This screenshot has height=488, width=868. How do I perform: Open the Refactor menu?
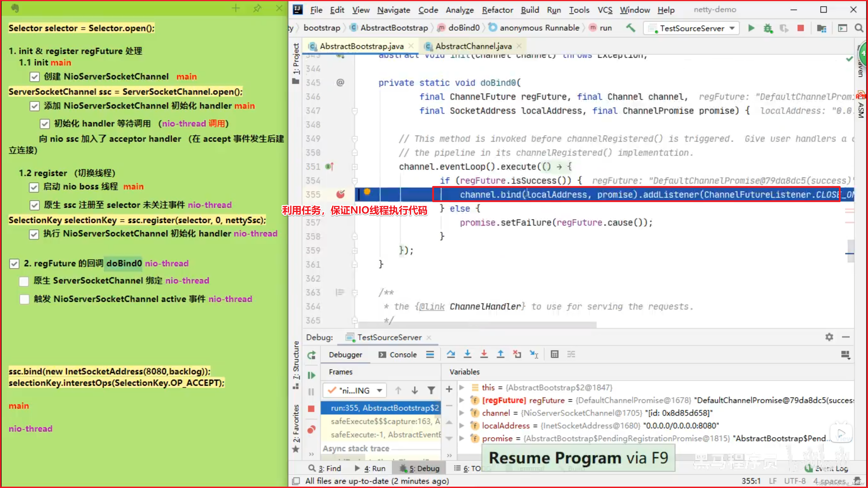point(497,10)
